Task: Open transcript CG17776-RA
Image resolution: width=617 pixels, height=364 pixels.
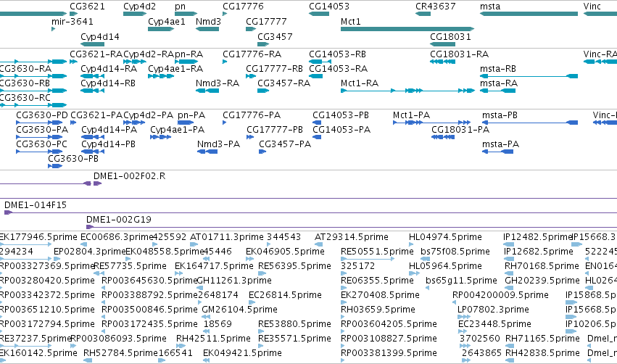Action: pos(252,54)
